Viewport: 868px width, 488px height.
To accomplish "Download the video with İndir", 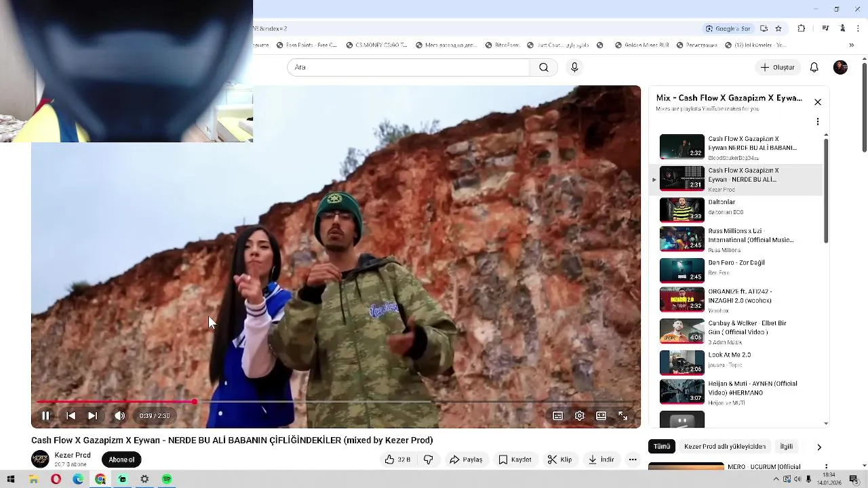I will [601, 460].
